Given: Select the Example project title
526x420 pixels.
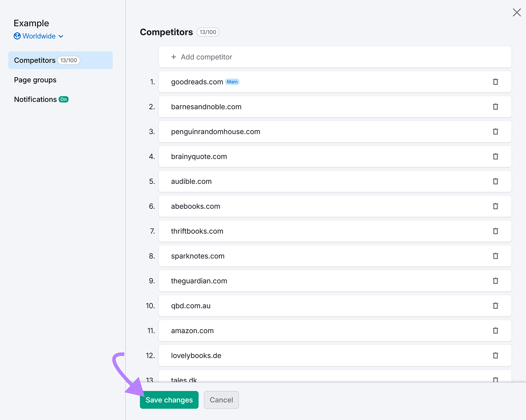Looking at the screenshot, I should click(31, 23).
